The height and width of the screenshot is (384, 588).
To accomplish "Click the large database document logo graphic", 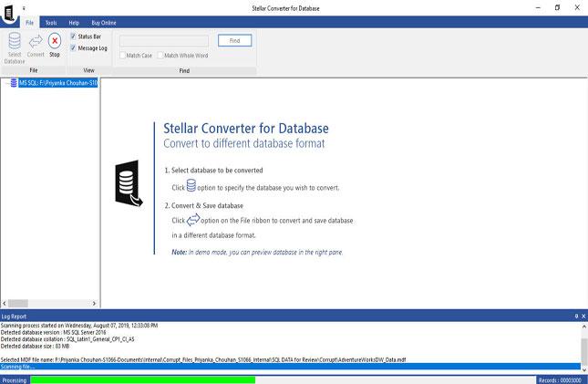I will pyautogui.click(x=129, y=183).
